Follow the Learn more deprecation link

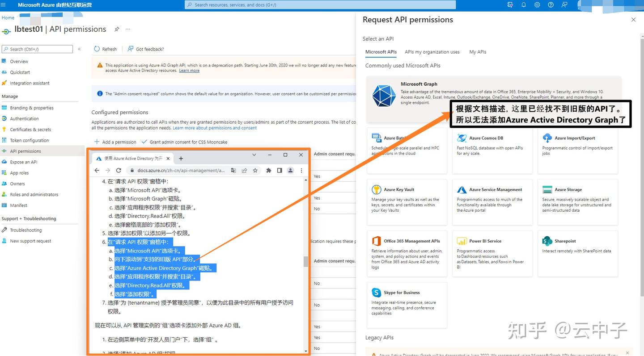[189, 71]
